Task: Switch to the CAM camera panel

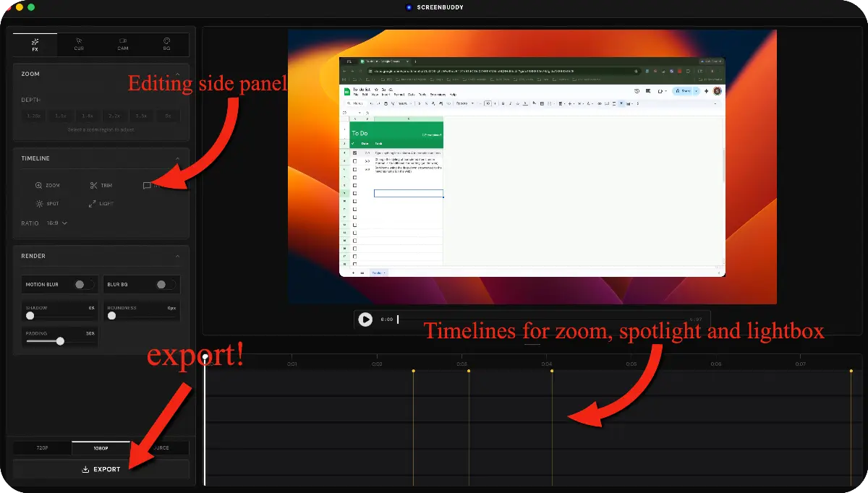Action: pyautogui.click(x=122, y=43)
